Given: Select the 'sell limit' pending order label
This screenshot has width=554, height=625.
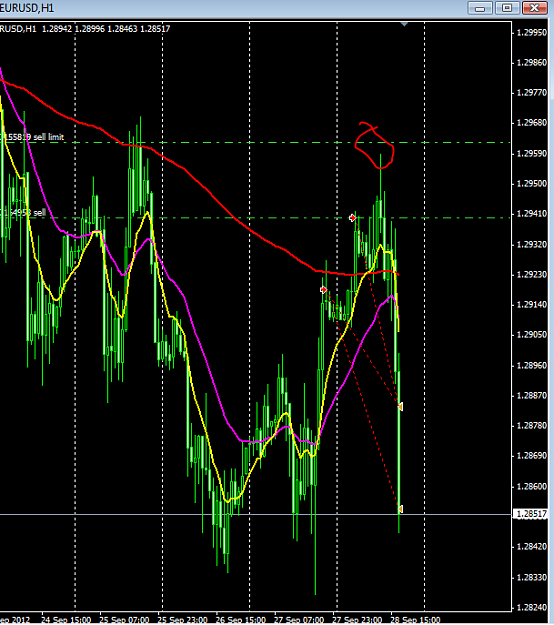Looking at the screenshot, I should click(x=33, y=137).
